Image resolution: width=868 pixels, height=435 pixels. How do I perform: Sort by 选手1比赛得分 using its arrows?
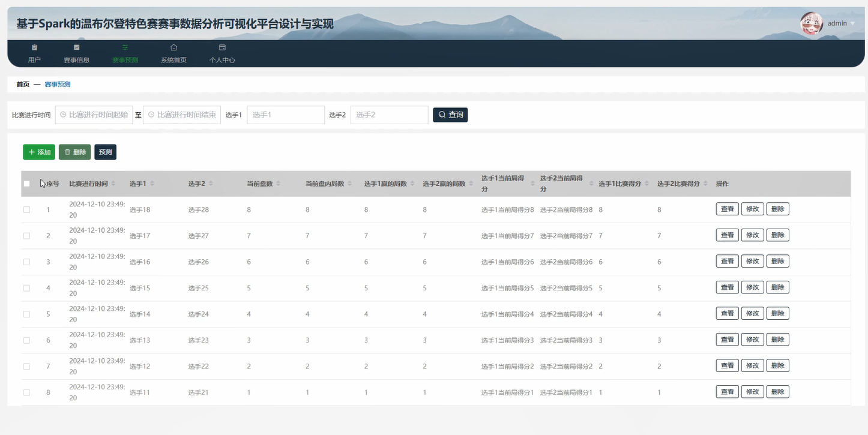647,184
